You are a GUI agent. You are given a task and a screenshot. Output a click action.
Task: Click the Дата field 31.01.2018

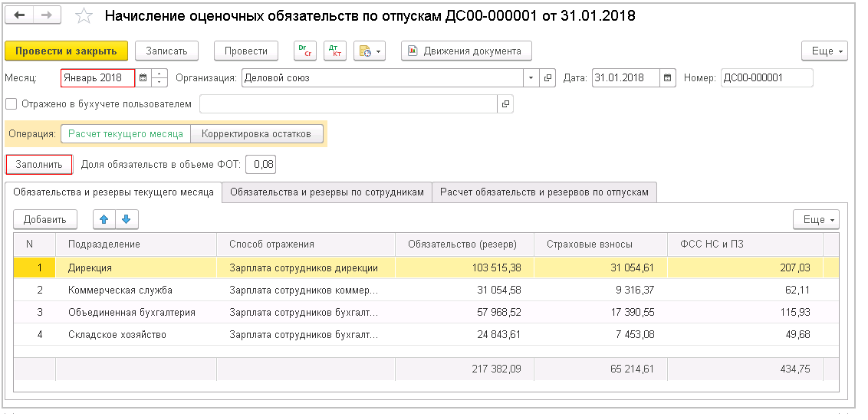click(626, 78)
